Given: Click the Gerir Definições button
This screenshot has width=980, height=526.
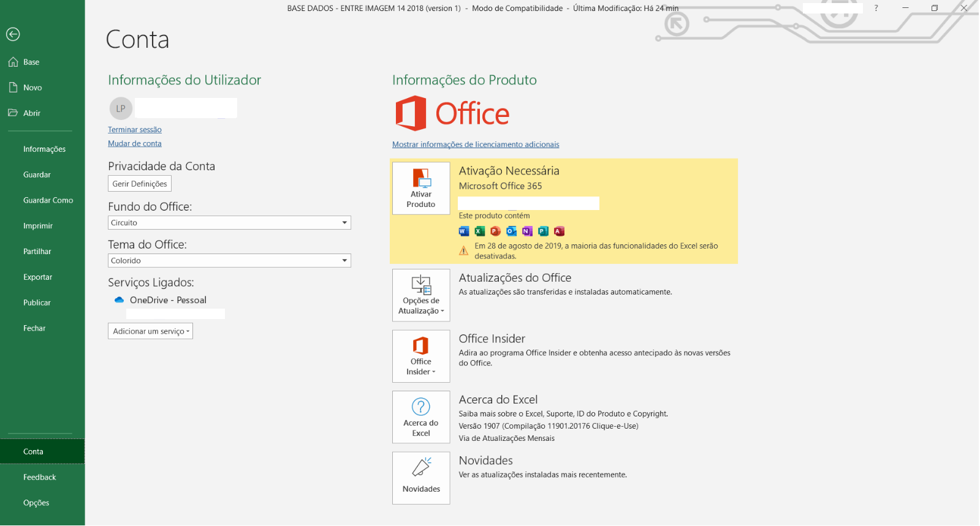Looking at the screenshot, I should coord(140,184).
